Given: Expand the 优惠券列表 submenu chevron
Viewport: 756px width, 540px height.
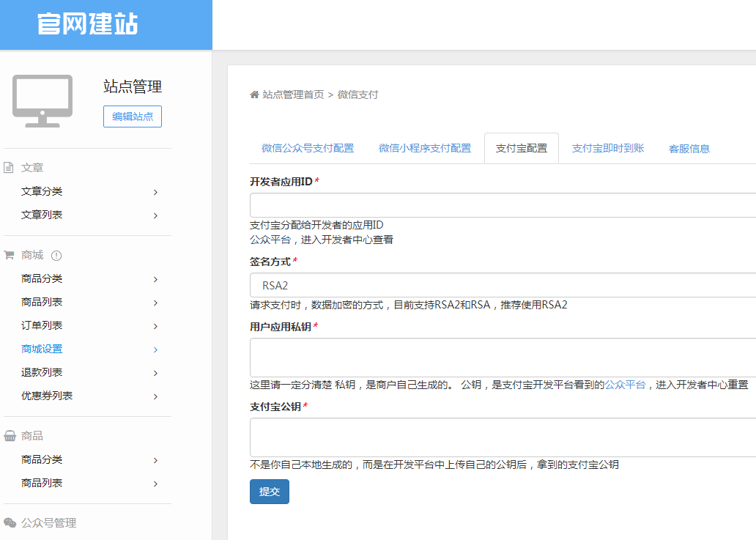Looking at the screenshot, I should (155, 396).
